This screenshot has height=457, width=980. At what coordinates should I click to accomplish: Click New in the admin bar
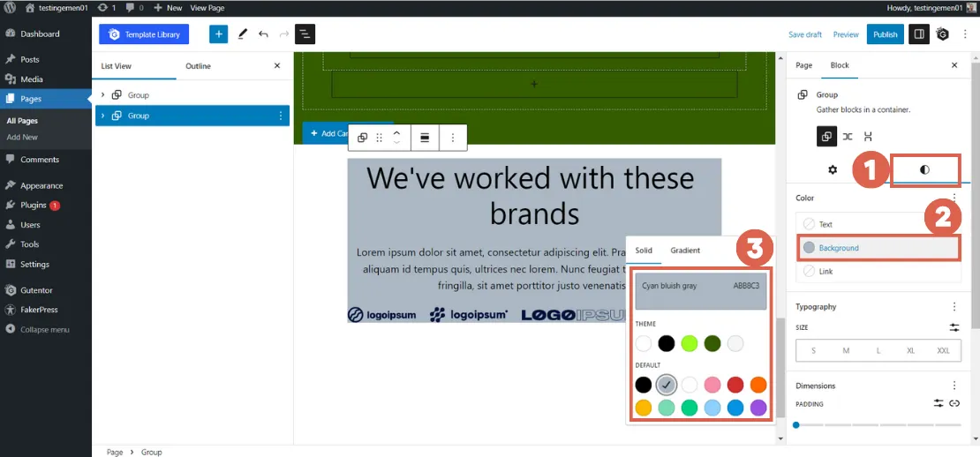tap(168, 8)
